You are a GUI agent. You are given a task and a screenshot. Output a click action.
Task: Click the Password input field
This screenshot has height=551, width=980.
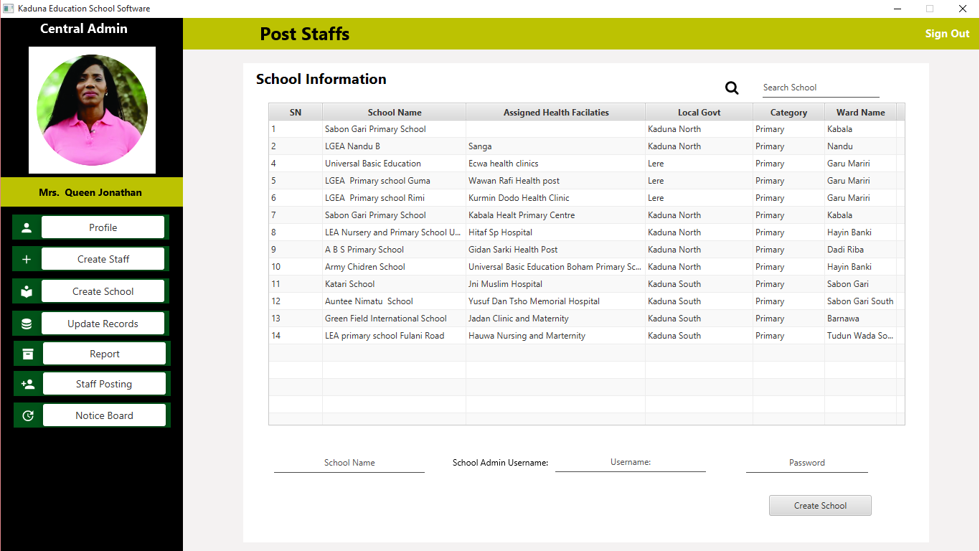tap(807, 463)
